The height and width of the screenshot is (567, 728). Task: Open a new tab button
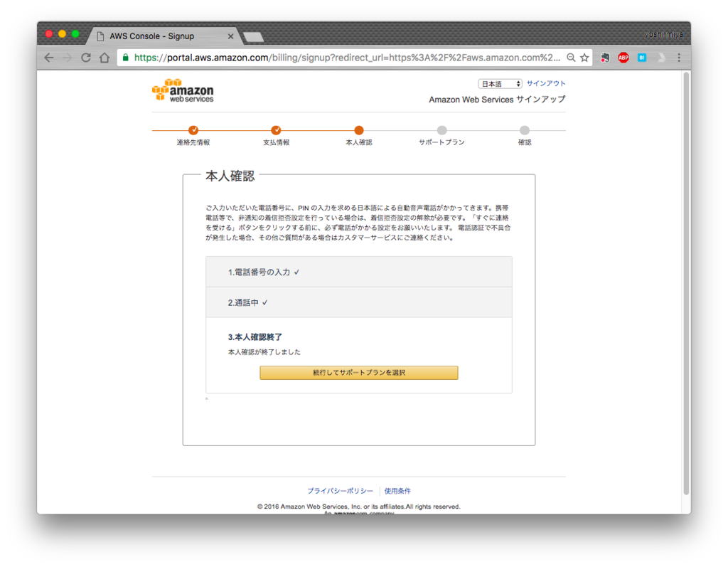coord(254,37)
